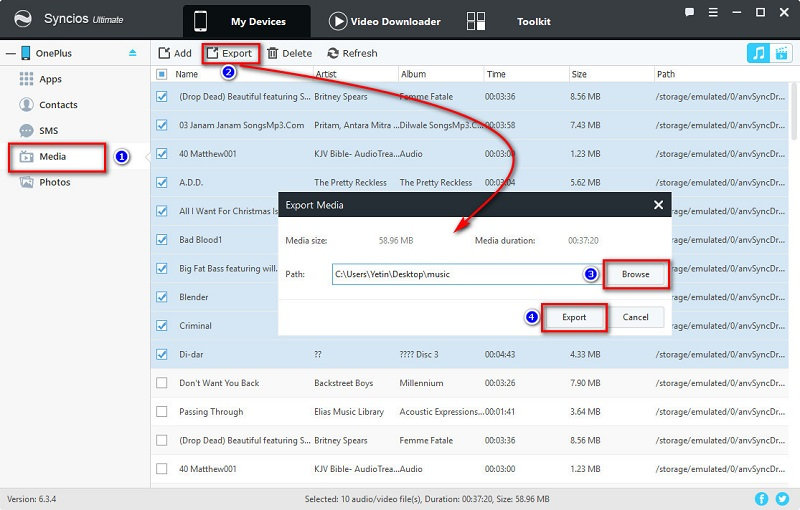Uncheck the Blender song checkbox

click(x=162, y=297)
